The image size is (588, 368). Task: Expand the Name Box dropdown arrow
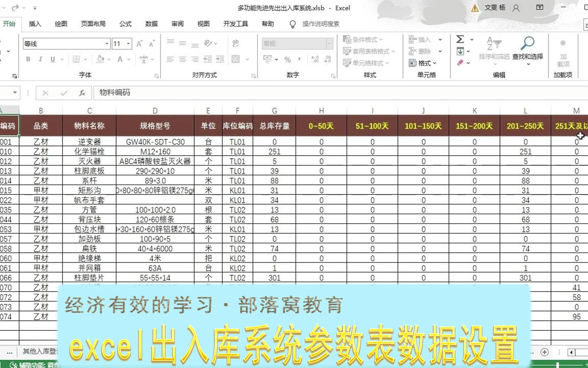(x=15, y=93)
